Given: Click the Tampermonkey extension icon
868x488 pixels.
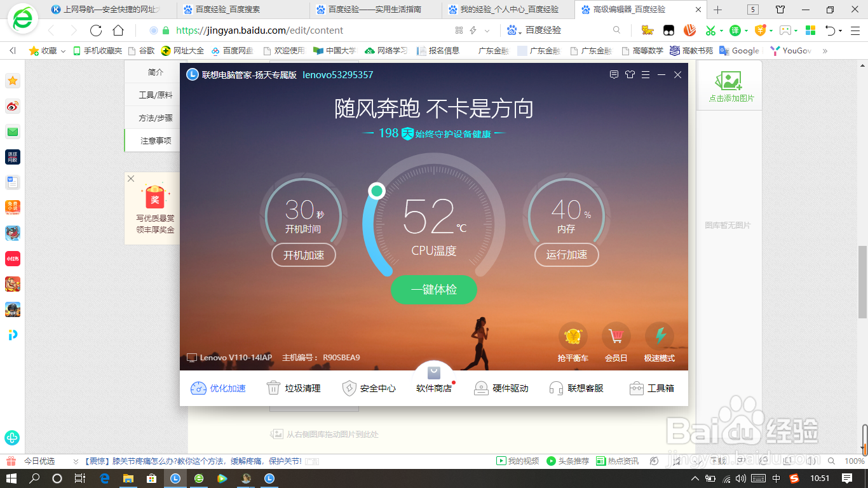Looking at the screenshot, I should (x=668, y=30).
